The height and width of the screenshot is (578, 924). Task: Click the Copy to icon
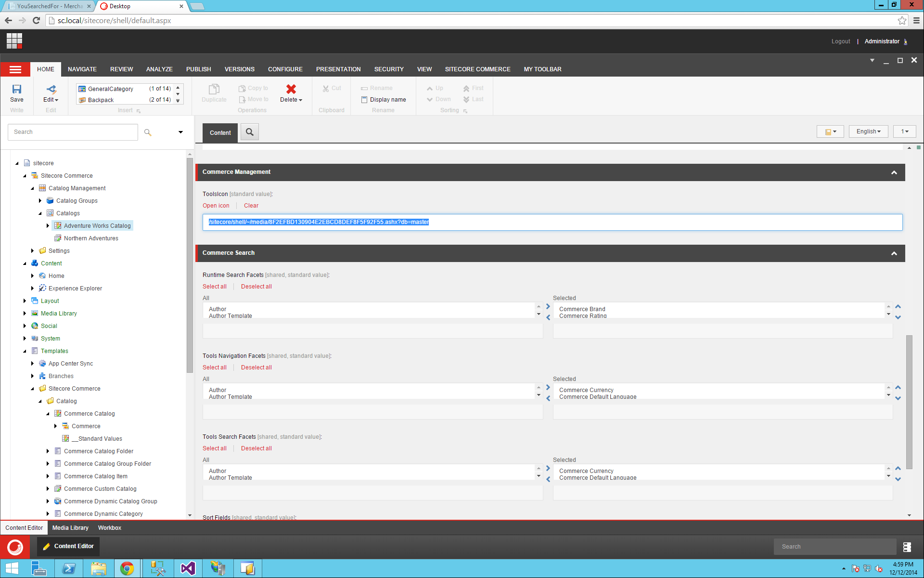(242, 88)
